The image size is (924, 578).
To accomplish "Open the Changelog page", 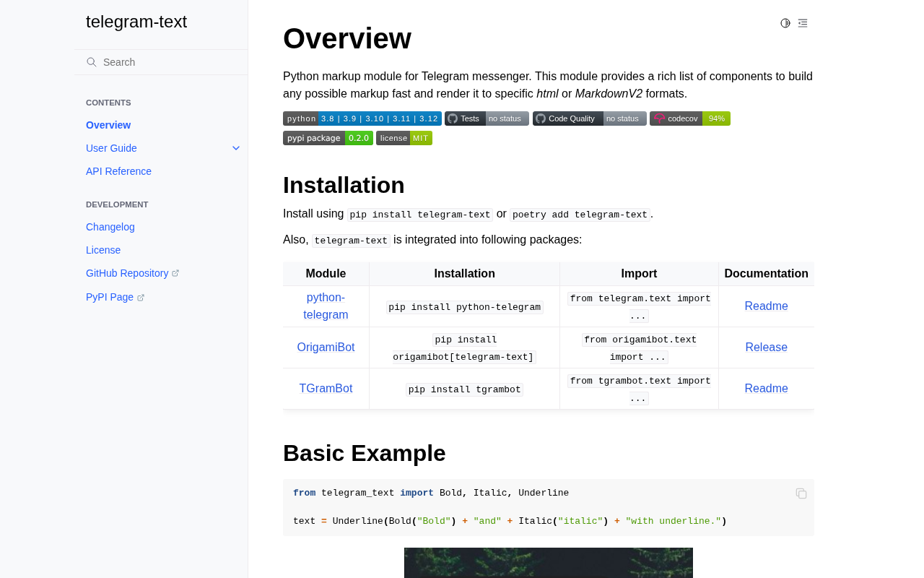I will [x=110, y=227].
